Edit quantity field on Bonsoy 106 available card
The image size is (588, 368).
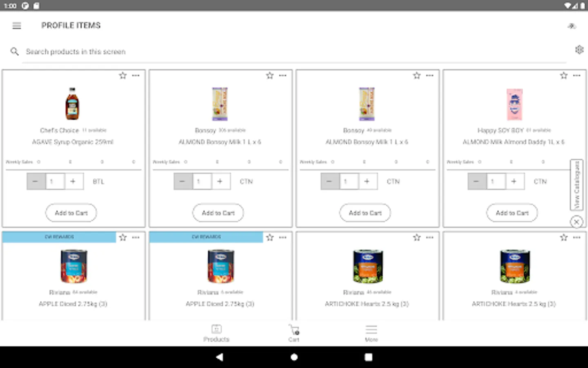[202, 181]
